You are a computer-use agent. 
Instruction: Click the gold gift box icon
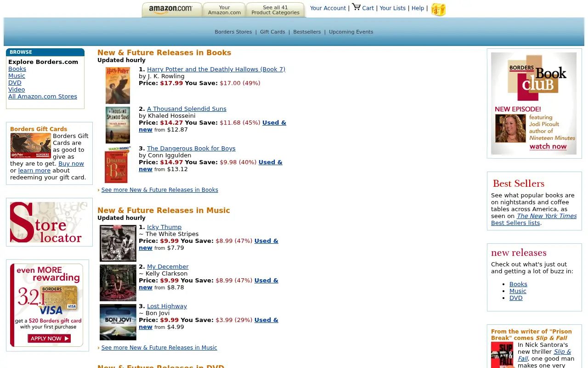click(438, 10)
